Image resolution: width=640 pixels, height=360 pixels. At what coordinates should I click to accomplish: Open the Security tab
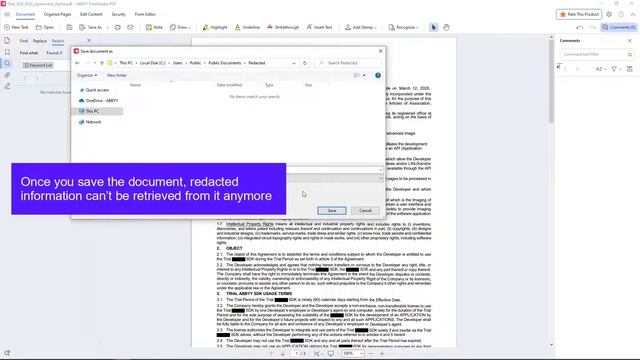[x=118, y=14]
